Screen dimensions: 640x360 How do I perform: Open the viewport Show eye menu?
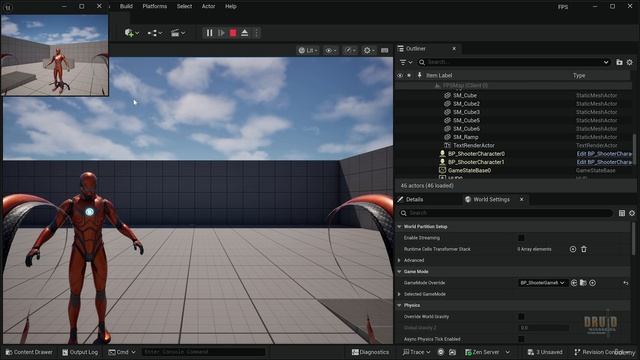330,51
